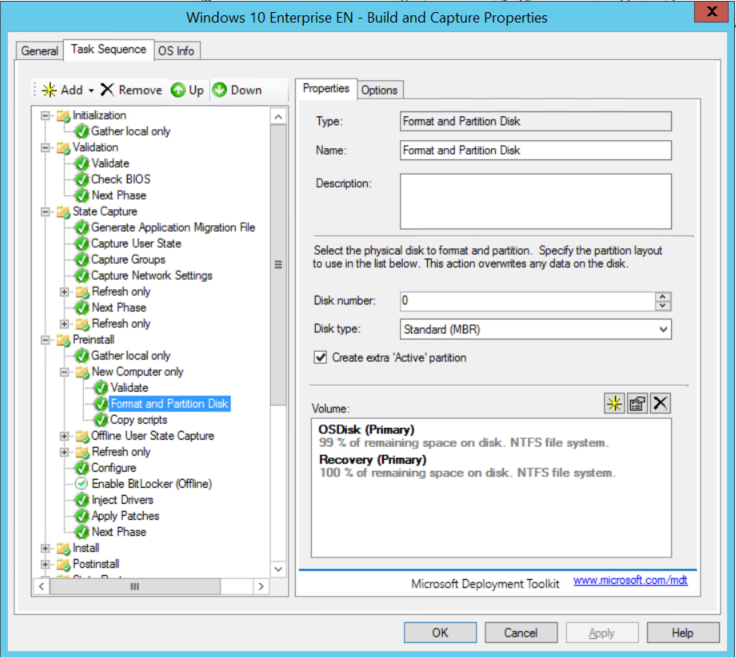This screenshot has width=736, height=657.
Task: Click Enable BitLocker (Offline) step icon
Action: (82, 484)
